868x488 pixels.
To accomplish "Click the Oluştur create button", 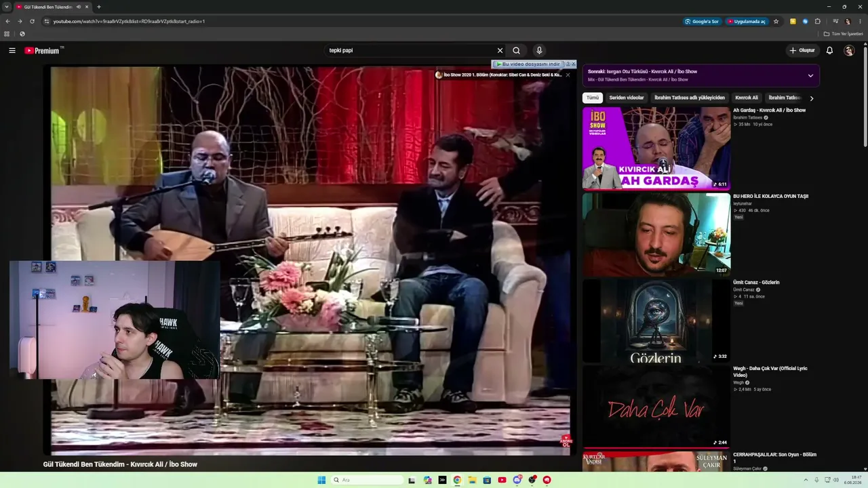I will click(x=802, y=50).
